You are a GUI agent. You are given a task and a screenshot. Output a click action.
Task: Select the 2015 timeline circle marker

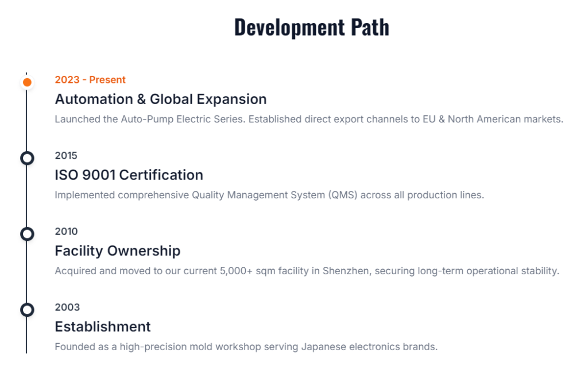[x=27, y=158]
